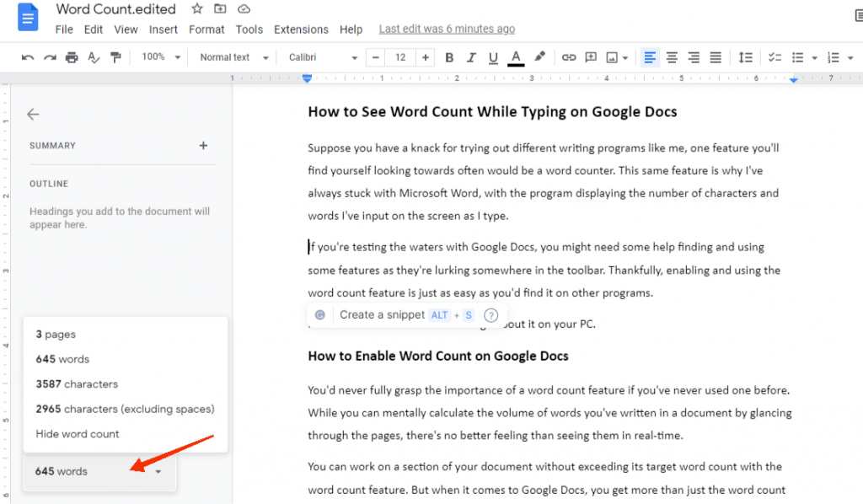Add a comment
Image resolution: width=863 pixels, height=504 pixels.
pyautogui.click(x=591, y=57)
